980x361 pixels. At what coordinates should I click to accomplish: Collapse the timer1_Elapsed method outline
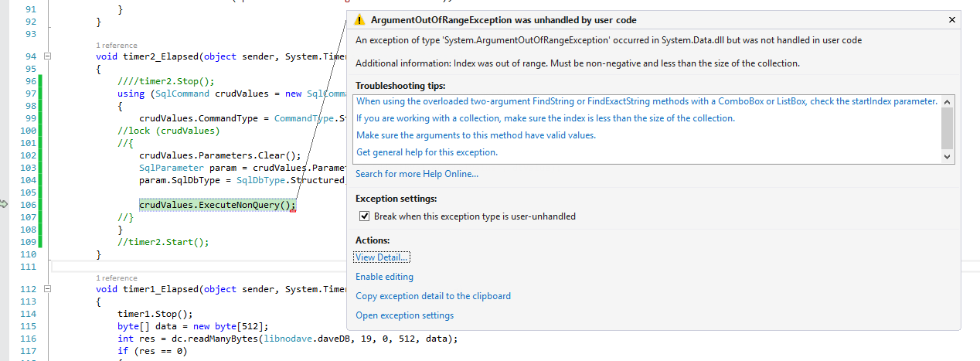click(47, 289)
